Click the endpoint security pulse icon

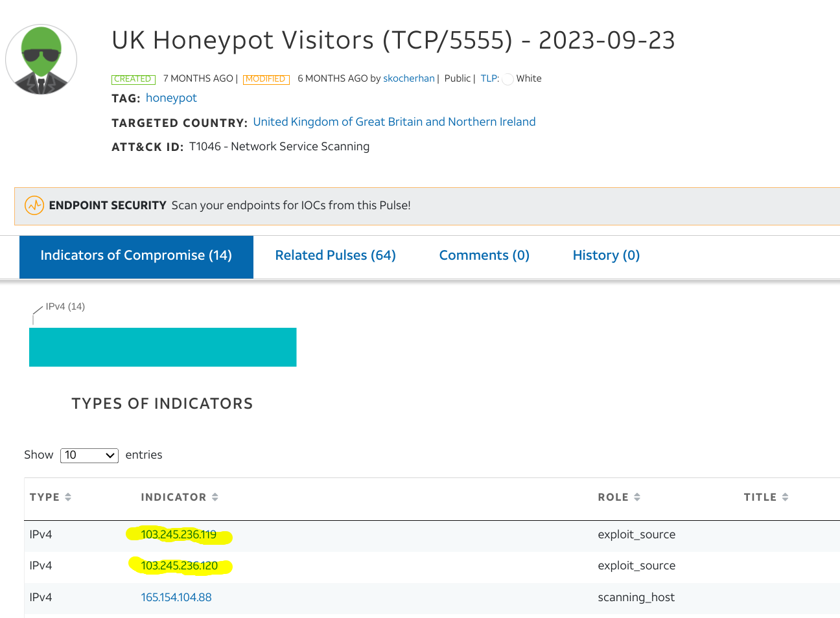tap(34, 205)
